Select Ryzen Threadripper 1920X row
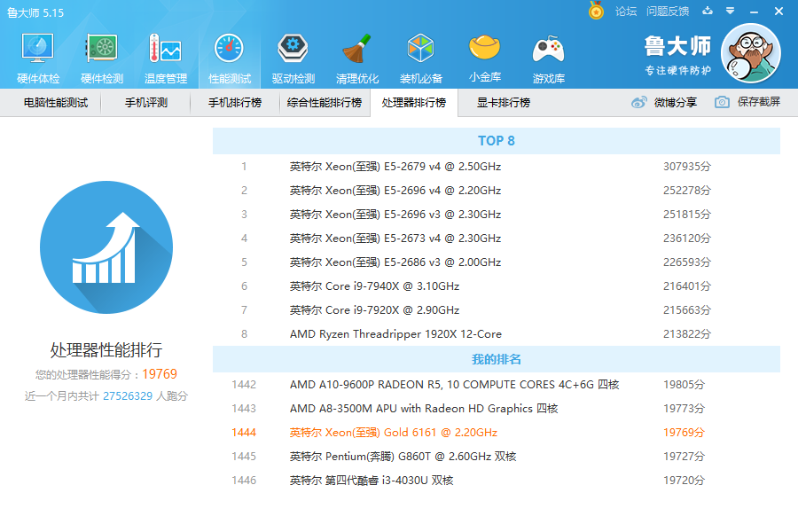The image size is (798, 532). coord(497,334)
